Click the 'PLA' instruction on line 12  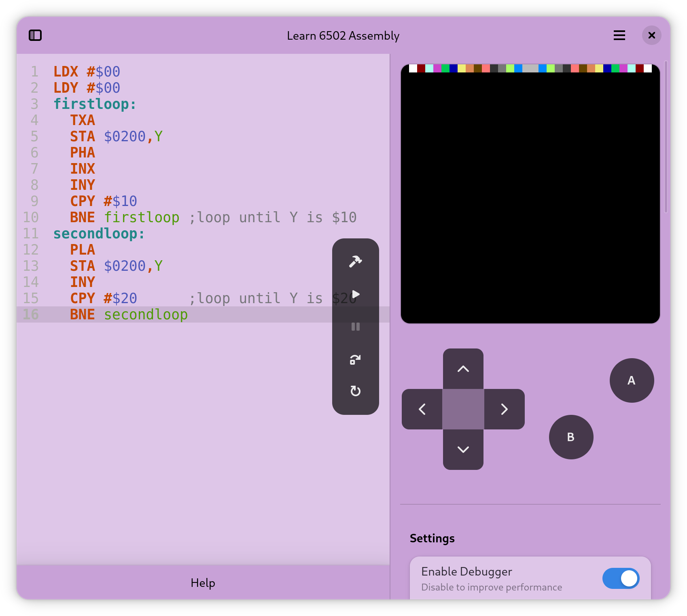(x=83, y=250)
